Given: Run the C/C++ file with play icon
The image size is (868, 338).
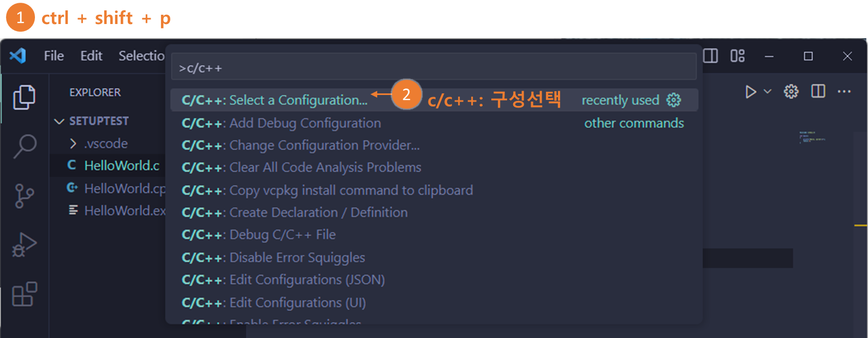Looking at the screenshot, I should click(751, 92).
